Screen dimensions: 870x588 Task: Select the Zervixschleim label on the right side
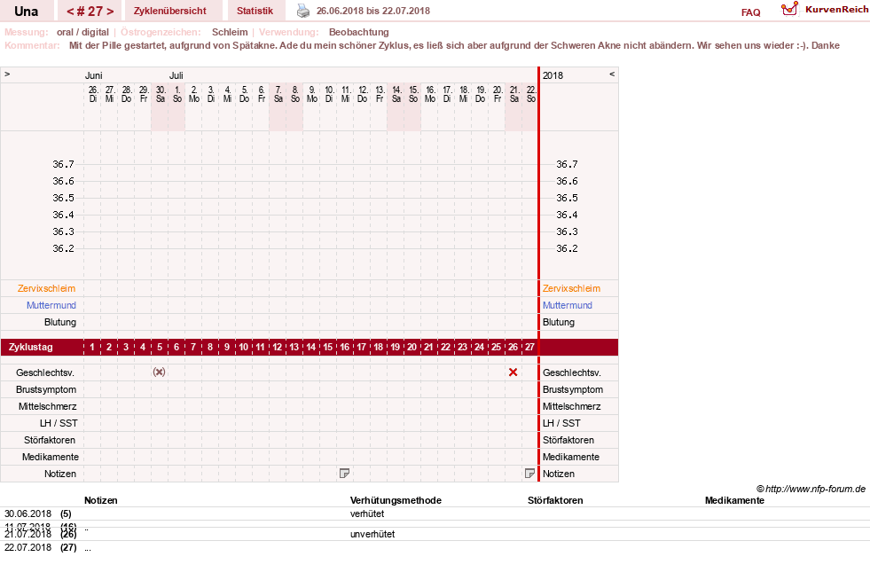[571, 288]
